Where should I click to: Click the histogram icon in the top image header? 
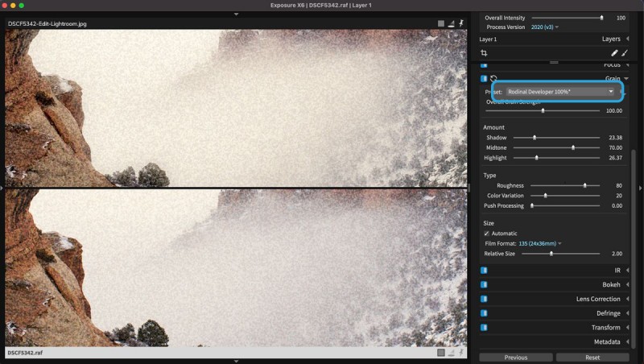[x=451, y=23]
